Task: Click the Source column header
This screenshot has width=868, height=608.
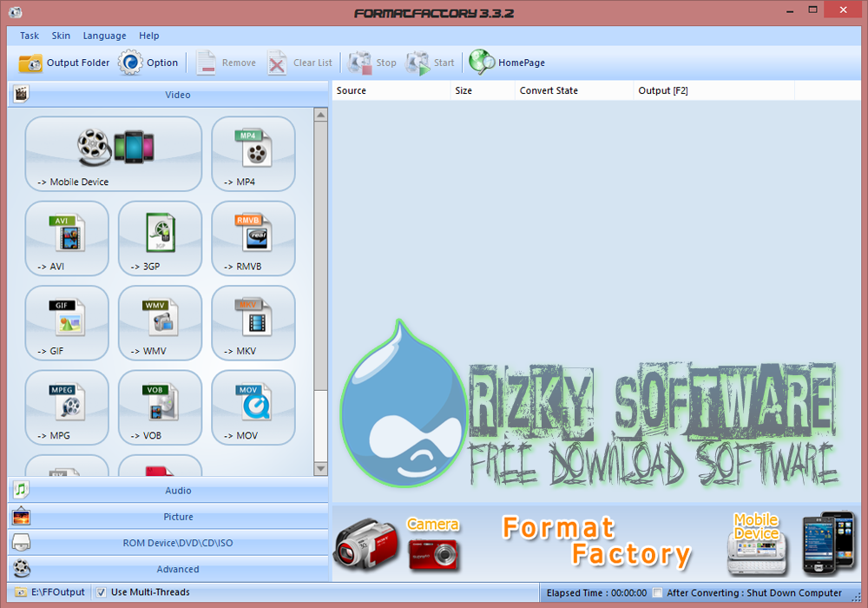Action: click(x=391, y=91)
